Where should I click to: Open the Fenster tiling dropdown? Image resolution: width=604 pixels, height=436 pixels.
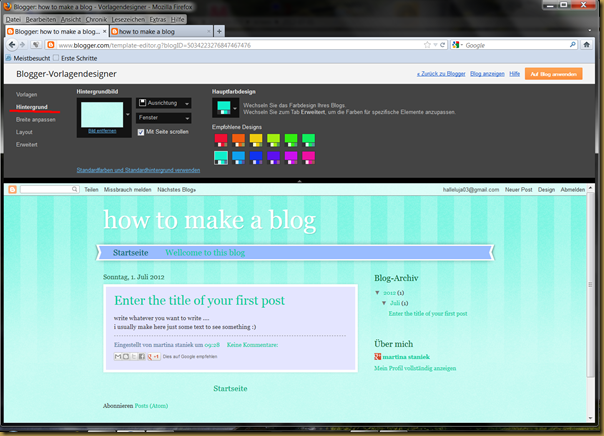(x=164, y=118)
